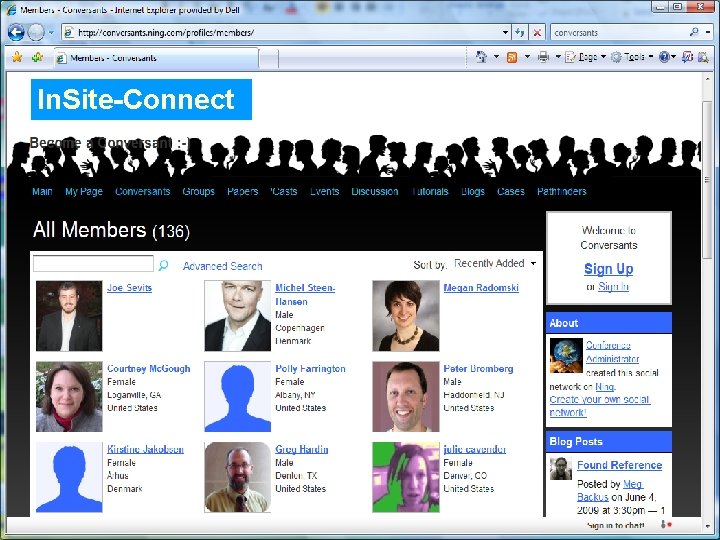
Task: Click the address bar URL field
Action: 282,33
